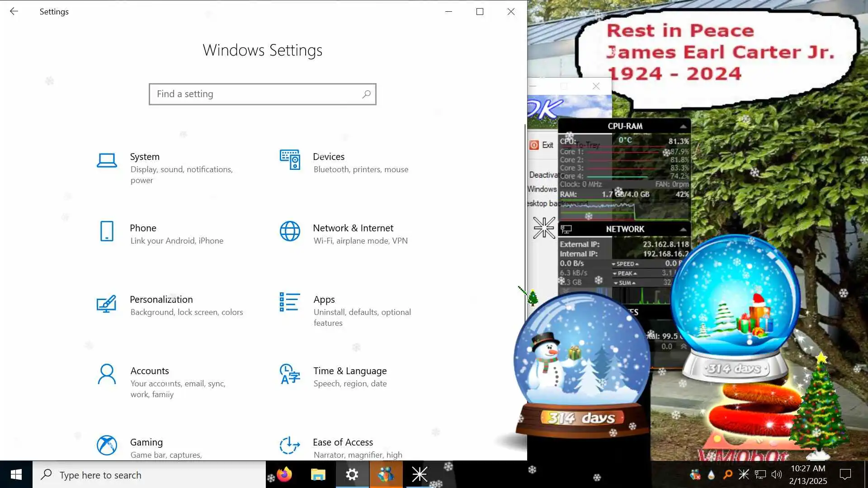868x488 pixels.
Task: Go back with the Settings arrow
Action: coord(14,12)
